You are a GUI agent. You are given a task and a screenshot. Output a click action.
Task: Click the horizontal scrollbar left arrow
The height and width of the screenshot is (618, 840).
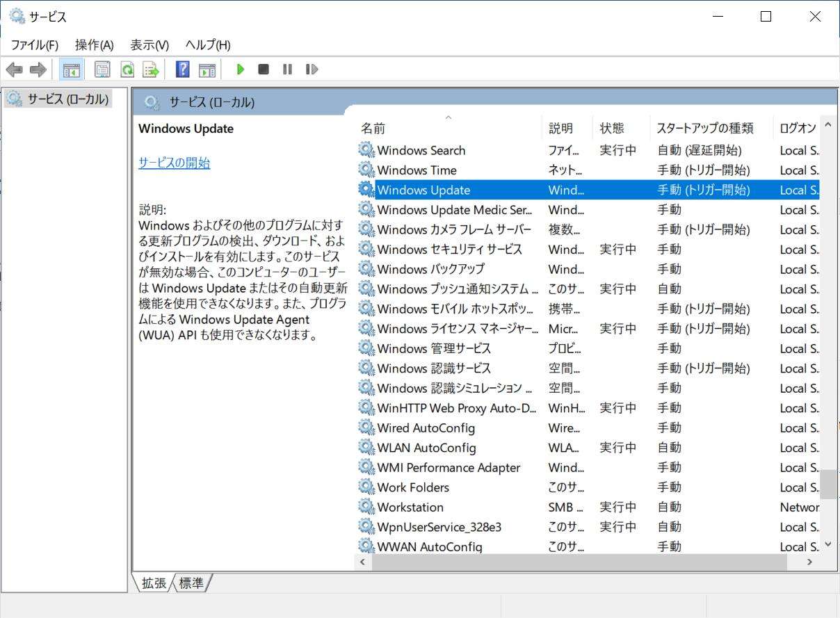[x=363, y=562]
